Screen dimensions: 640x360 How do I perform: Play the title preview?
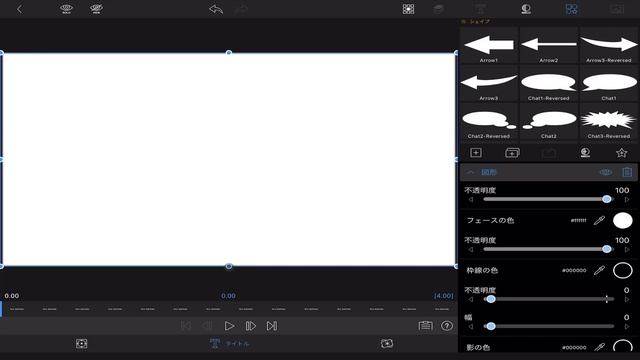pyautogui.click(x=229, y=326)
